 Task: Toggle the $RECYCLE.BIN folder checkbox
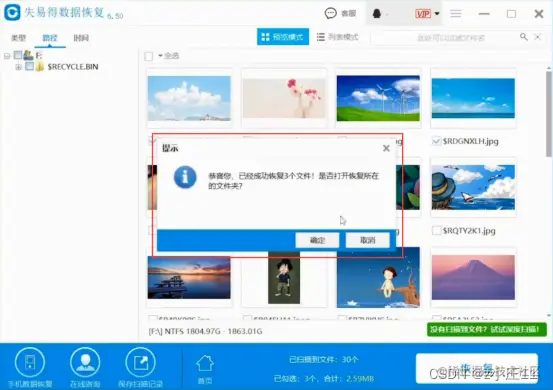[29, 66]
